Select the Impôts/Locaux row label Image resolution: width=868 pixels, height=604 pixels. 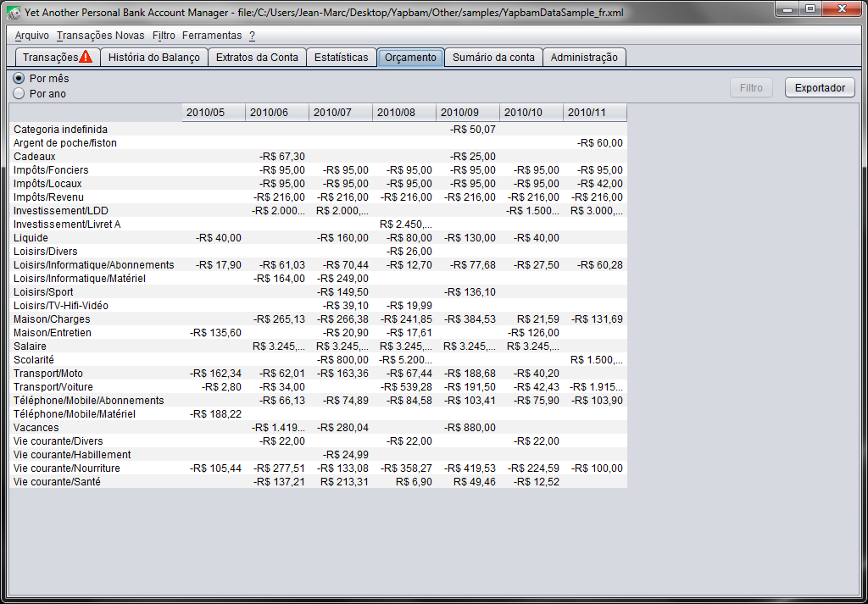click(47, 184)
